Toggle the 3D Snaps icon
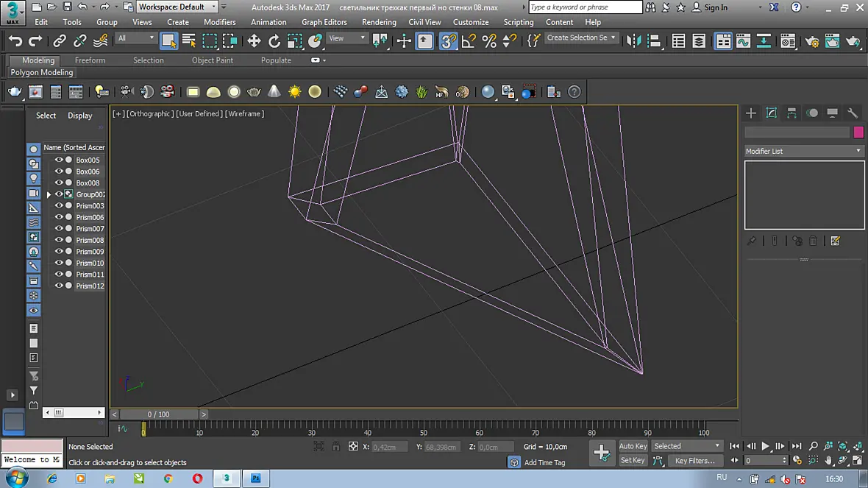Viewport: 868px width, 488px height. point(449,41)
